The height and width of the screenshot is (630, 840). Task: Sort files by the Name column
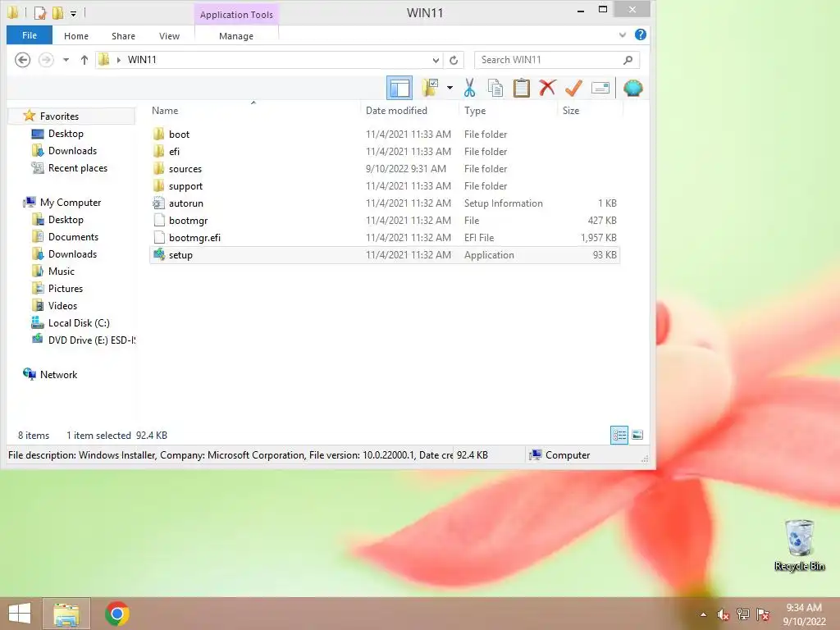(x=165, y=111)
